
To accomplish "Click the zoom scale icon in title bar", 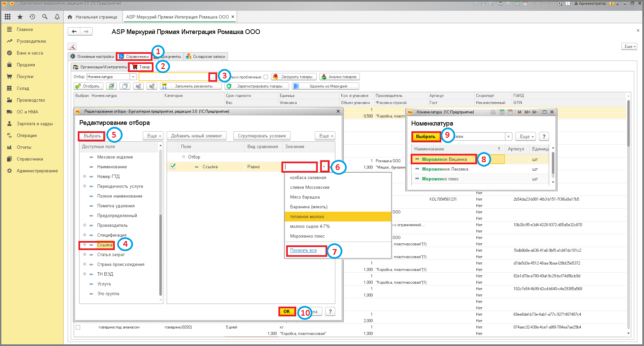I will (560, 3).
